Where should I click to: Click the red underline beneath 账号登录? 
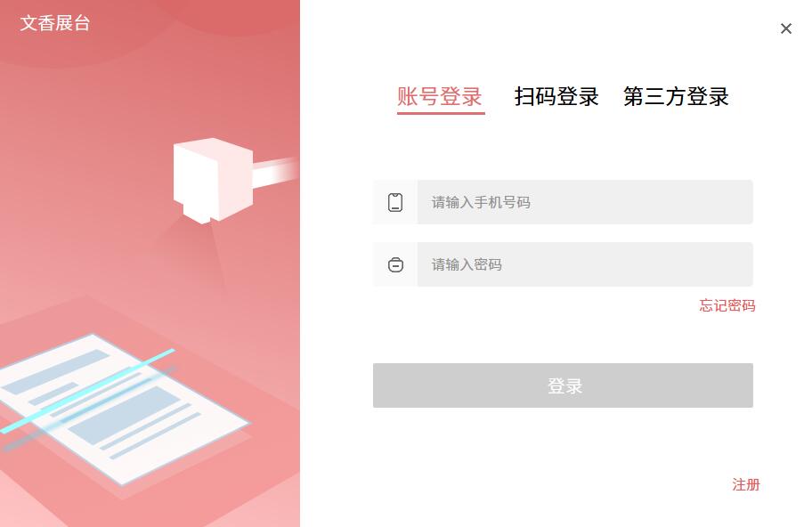click(x=441, y=112)
